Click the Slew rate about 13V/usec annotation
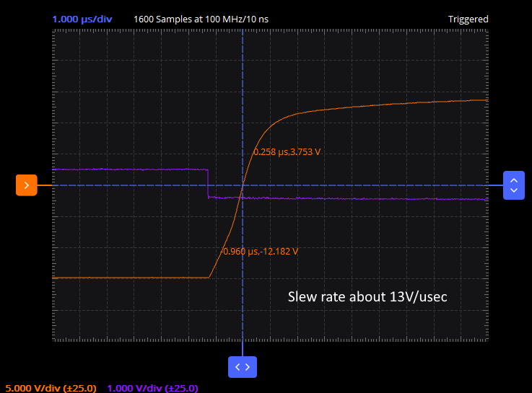Image resolution: width=532 pixels, height=393 pixels. 367,297
